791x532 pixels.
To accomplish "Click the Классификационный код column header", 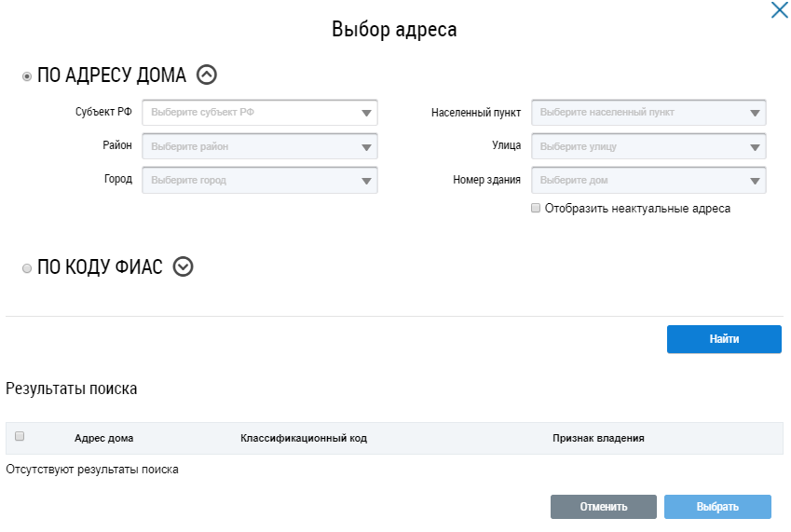I will (x=304, y=438).
